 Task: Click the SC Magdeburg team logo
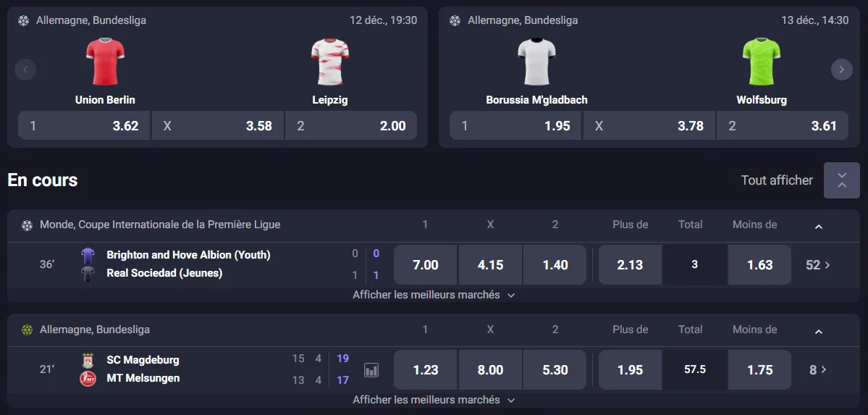click(x=88, y=360)
